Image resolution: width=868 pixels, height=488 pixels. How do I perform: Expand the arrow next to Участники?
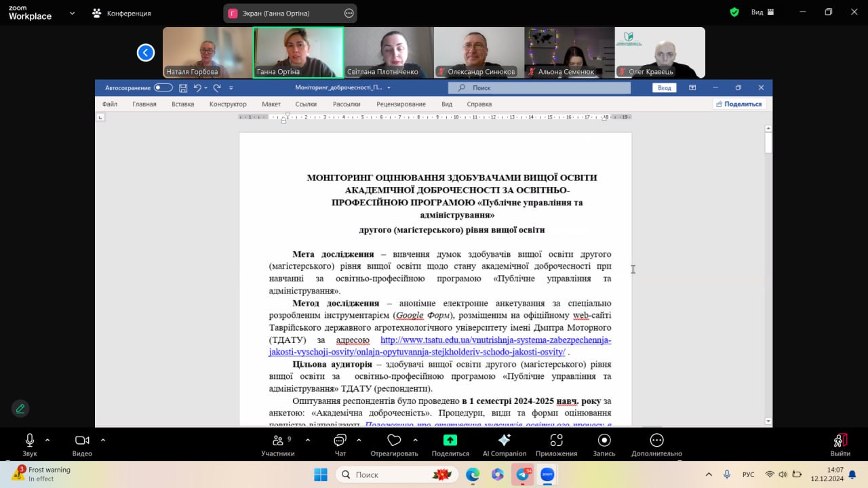point(308,440)
